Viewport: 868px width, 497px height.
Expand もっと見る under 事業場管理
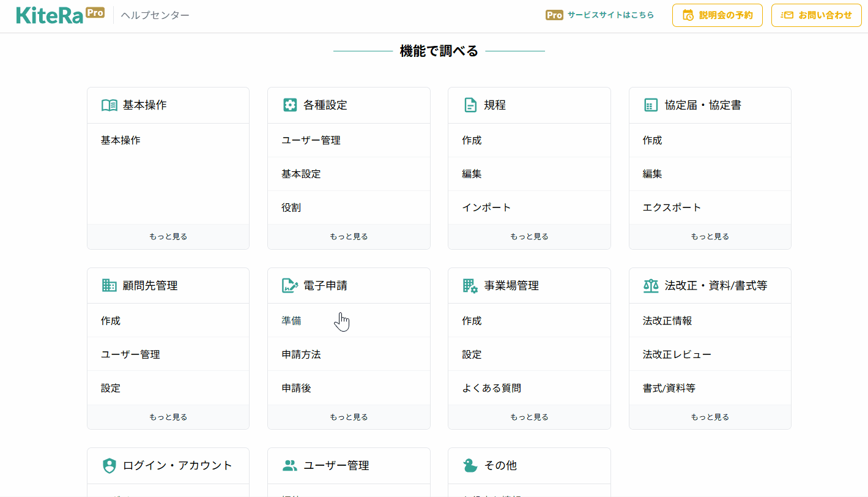tap(529, 417)
